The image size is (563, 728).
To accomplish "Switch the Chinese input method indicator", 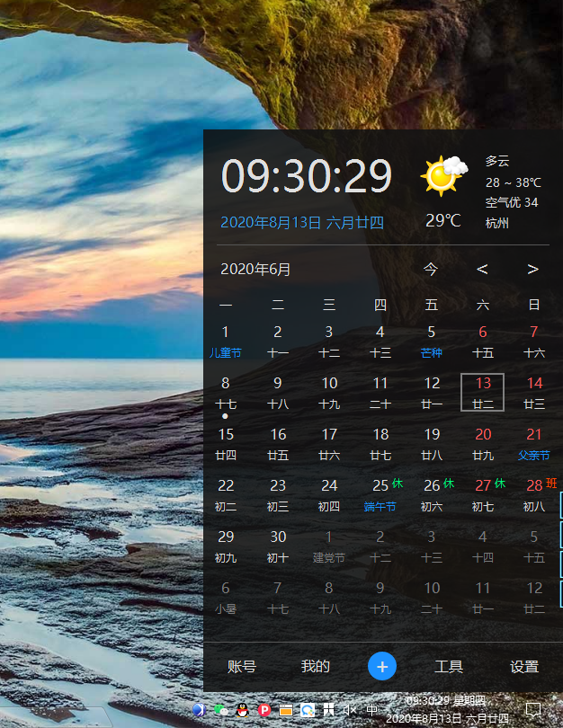I will pyautogui.click(x=371, y=710).
